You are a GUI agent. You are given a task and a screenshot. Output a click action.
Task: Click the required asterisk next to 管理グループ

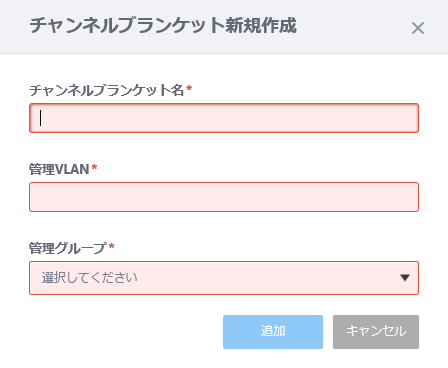(112, 246)
